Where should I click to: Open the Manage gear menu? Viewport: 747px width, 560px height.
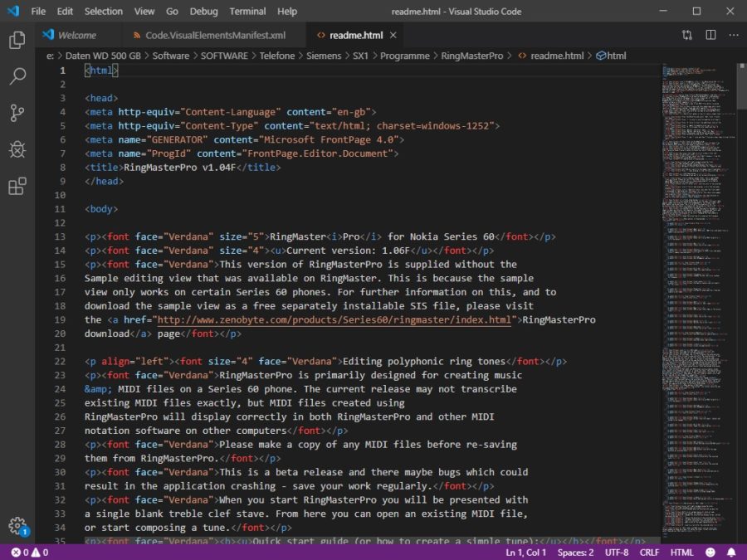point(18,526)
